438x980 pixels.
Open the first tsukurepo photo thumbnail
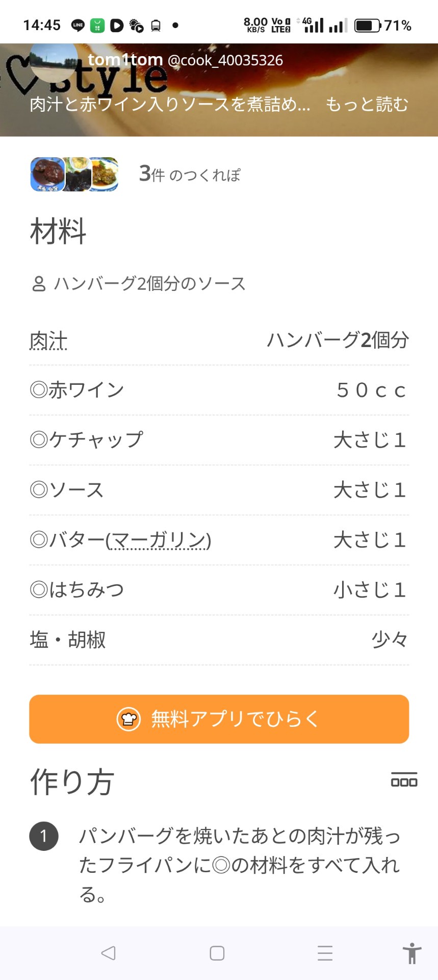[x=47, y=175]
